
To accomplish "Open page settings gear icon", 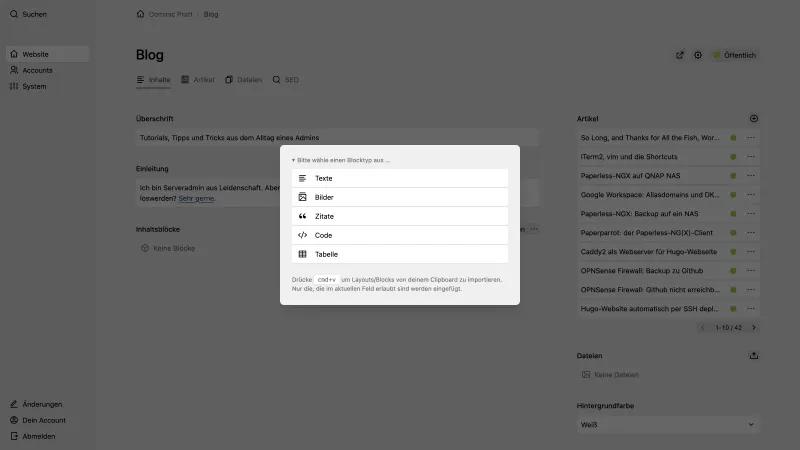I will pyautogui.click(x=698, y=55).
